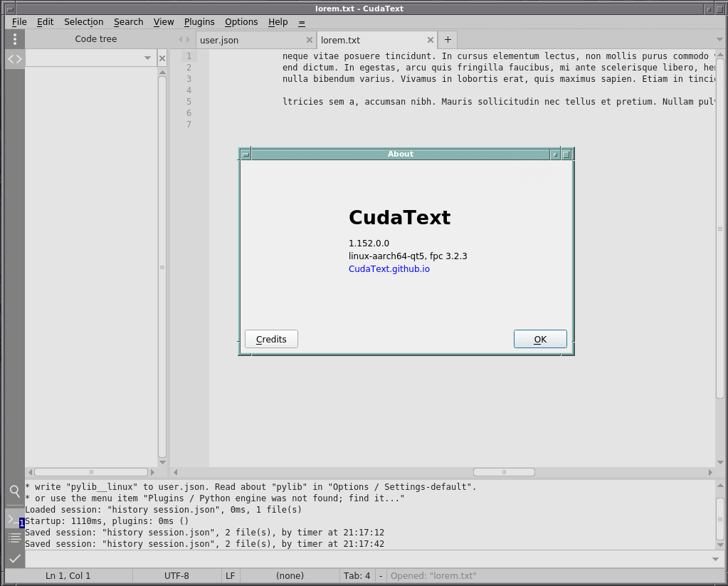
Task: Click the Credits button
Action: pos(271,340)
